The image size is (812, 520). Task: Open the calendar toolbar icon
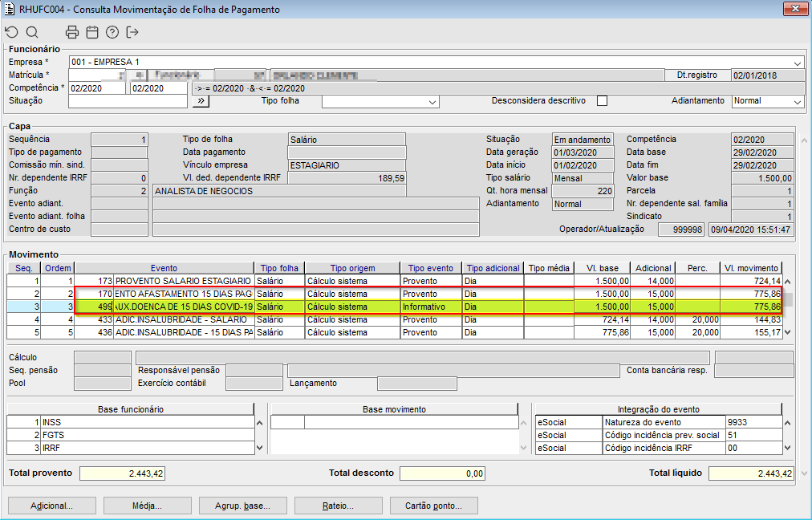(x=92, y=33)
